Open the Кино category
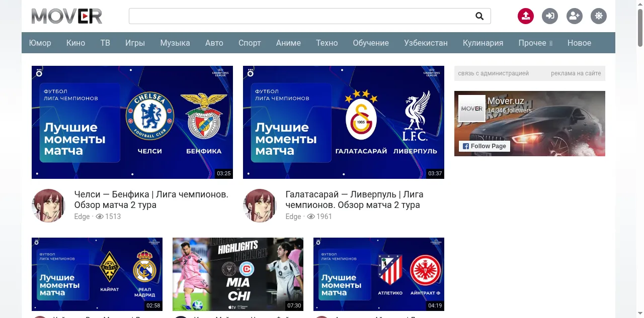The width and height of the screenshot is (644, 318). click(x=75, y=43)
